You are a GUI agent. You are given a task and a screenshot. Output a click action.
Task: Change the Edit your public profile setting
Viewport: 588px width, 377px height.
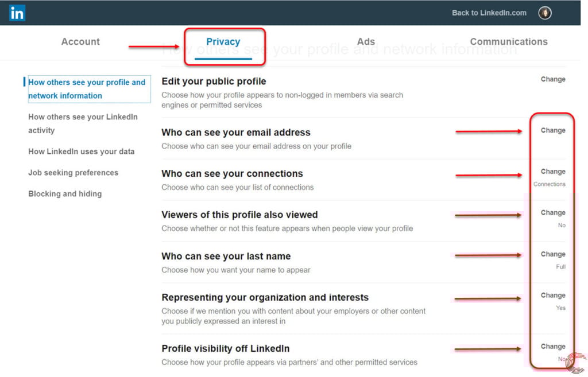click(553, 79)
